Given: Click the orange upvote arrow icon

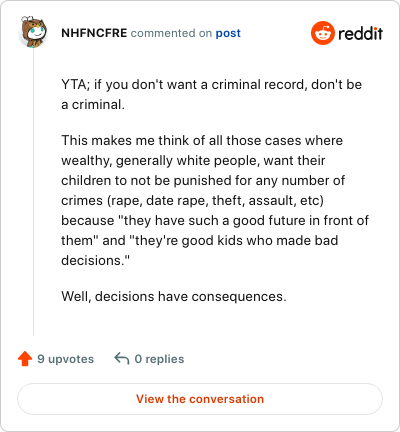Looking at the screenshot, I should point(25,359).
